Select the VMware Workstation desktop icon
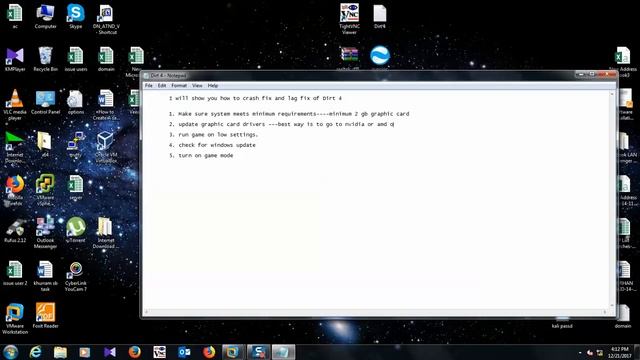The image size is (640, 360). click(15, 319)
